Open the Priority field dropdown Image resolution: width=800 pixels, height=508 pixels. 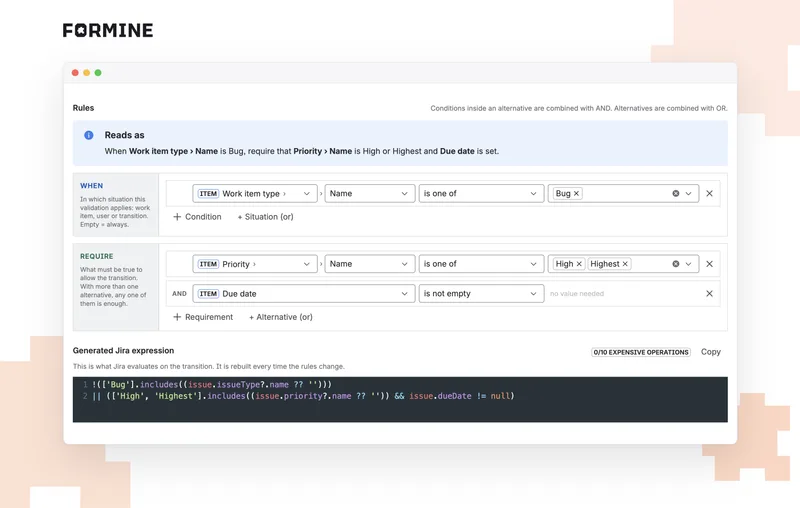pyautogui.click(x=255, y=264)
